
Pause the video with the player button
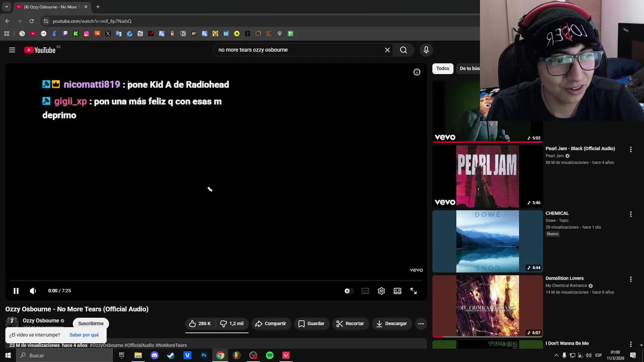(x=16, y=291)
